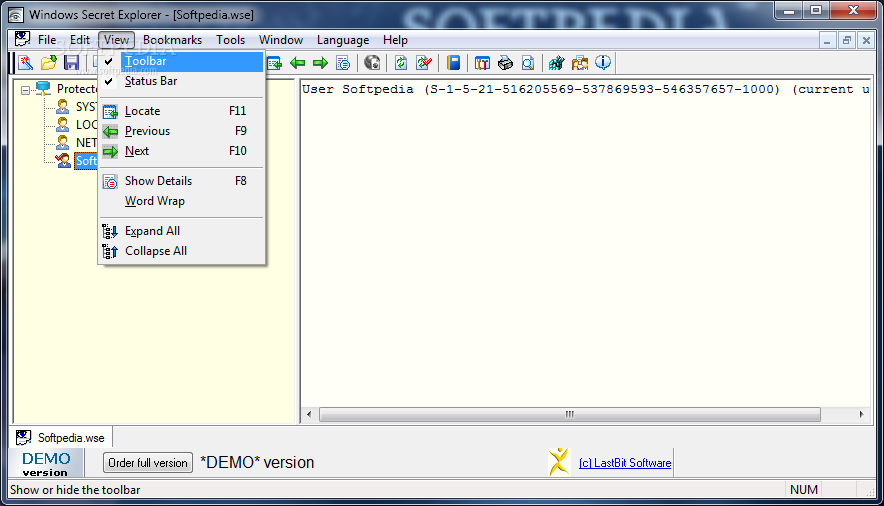Open the Help menu
884x506 pixels.
point(395,40)
